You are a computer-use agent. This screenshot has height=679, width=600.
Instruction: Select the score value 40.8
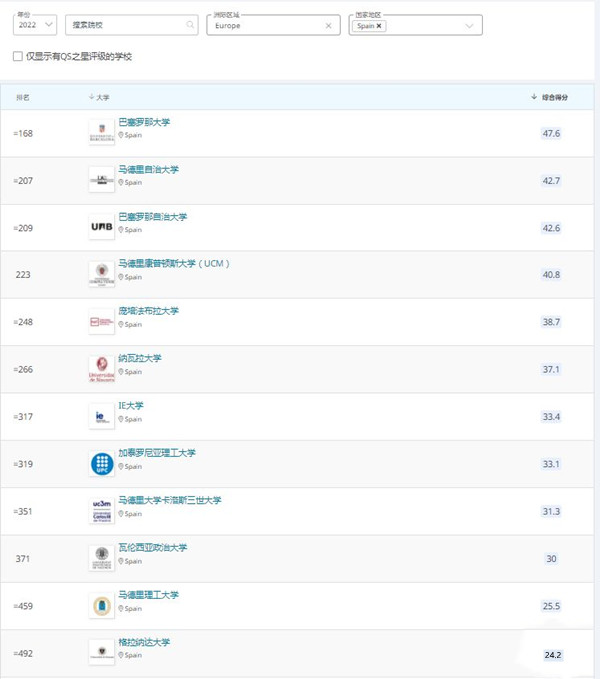tap(551, 275)
